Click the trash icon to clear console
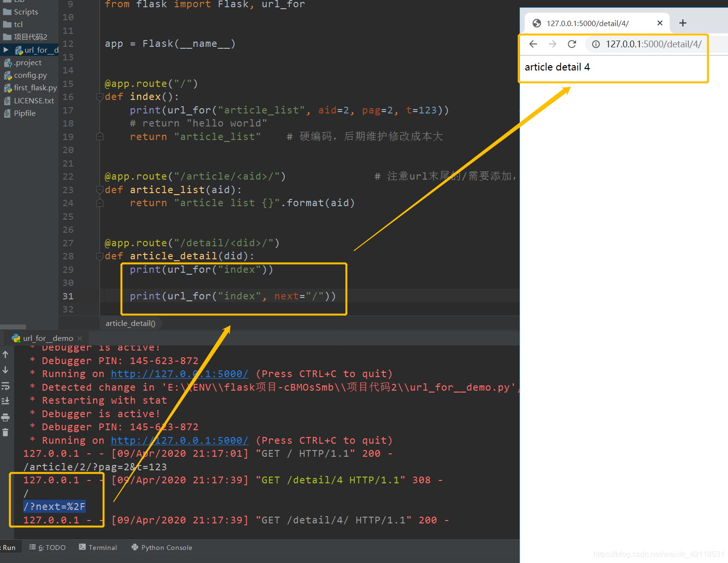This screenshot has height=563, width=728. pos(5,432)
